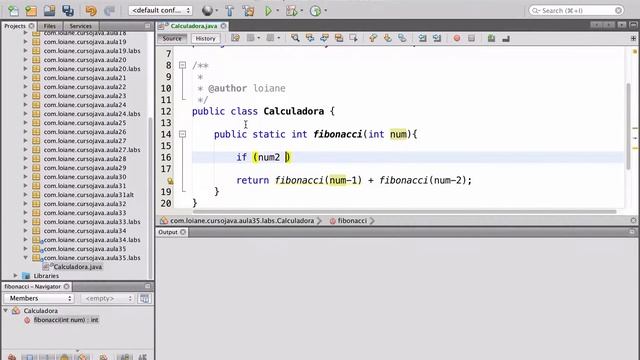The width and height of the screenshot is (640, 360).
Task: Select Calculadora.java in the project tree
Action: (78, 267)
